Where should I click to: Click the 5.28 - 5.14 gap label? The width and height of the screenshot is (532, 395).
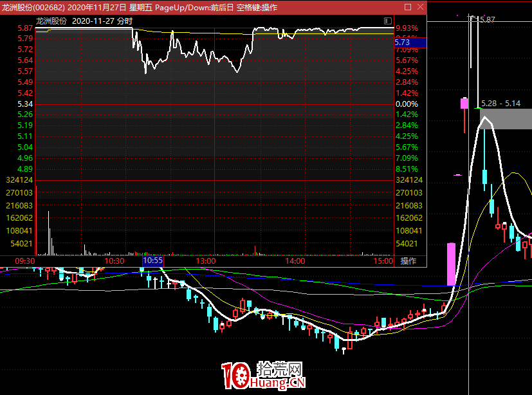[x=500, y=104]
